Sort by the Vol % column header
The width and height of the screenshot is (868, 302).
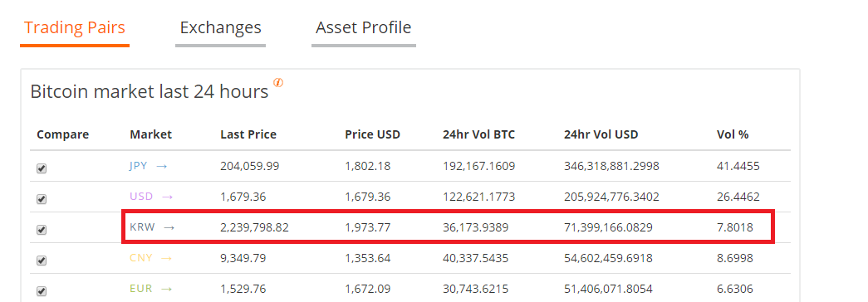[x=733, y=134]
